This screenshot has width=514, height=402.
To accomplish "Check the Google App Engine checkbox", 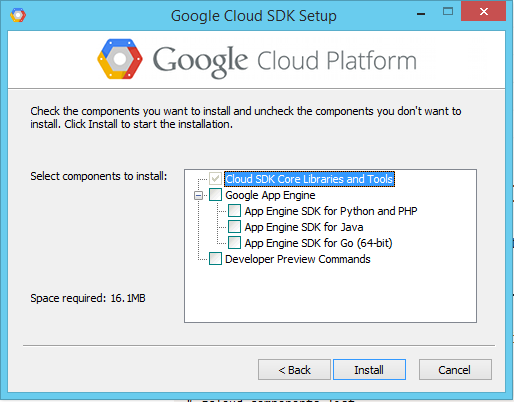I will (x=215, y=195).
